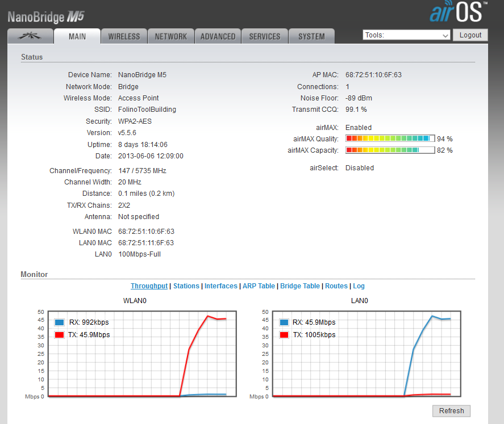Click the airMAX Quality progress bar
Viewport: 504px width, 424px height.
390,138
